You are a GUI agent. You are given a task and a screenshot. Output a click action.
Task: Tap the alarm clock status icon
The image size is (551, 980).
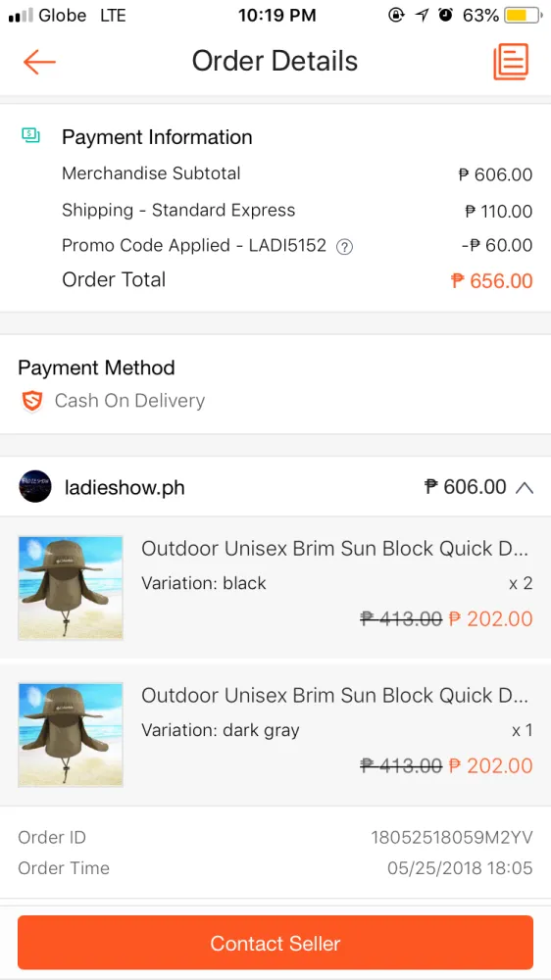coord(445,15)
